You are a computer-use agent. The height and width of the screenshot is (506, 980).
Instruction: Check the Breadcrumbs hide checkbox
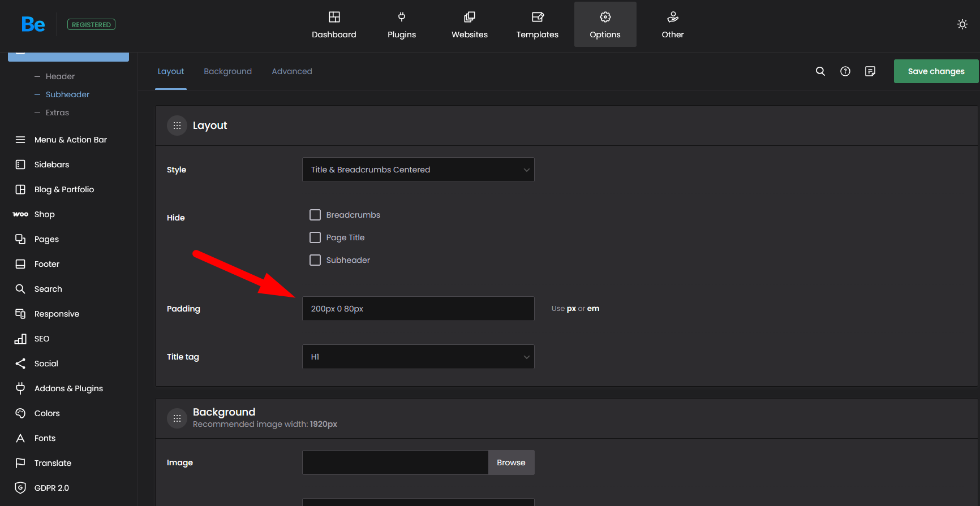tap(315, 215)
